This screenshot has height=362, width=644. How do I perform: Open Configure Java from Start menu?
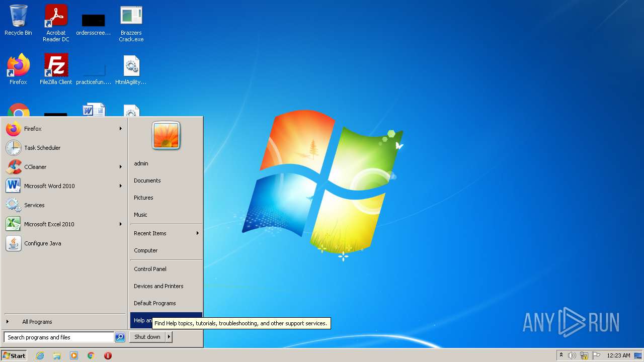(64, 243)
